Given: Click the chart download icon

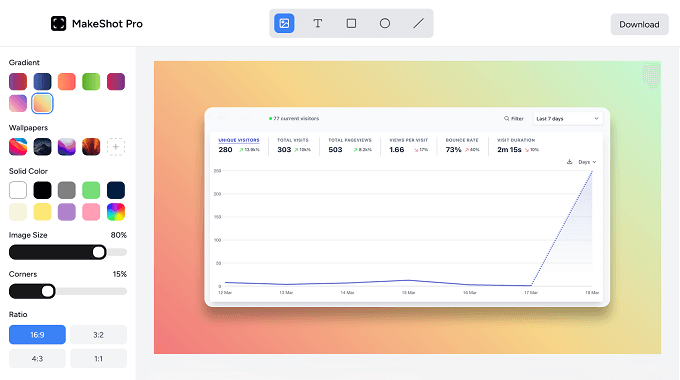Looking at the screenshot, I should tap(569, 162).
